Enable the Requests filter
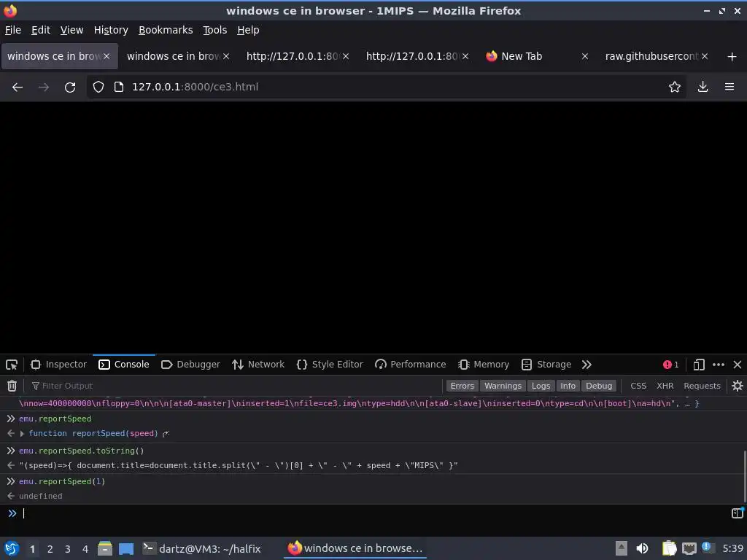The image size is (747, 560). point(702,386)
